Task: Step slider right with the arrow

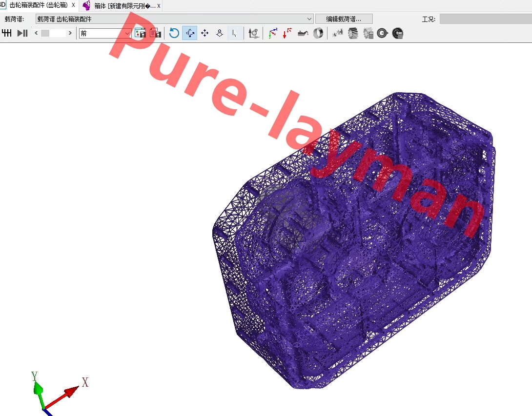Action: tap(70, 33)
